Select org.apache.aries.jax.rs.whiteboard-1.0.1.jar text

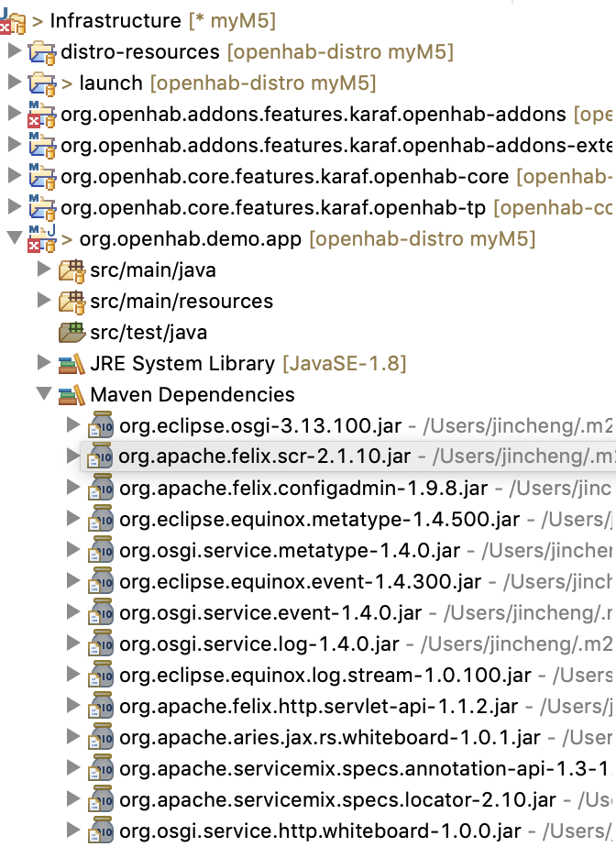point(330,738)
